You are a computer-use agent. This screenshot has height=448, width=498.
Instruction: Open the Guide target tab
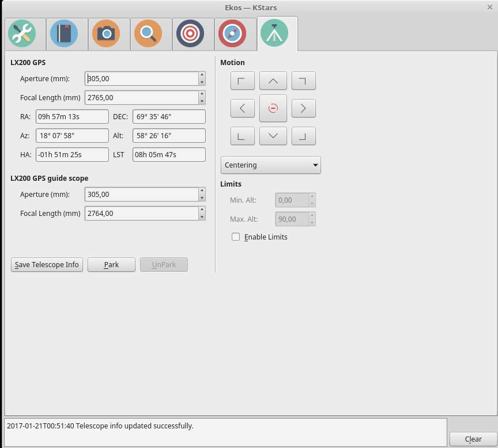(190, 33)
